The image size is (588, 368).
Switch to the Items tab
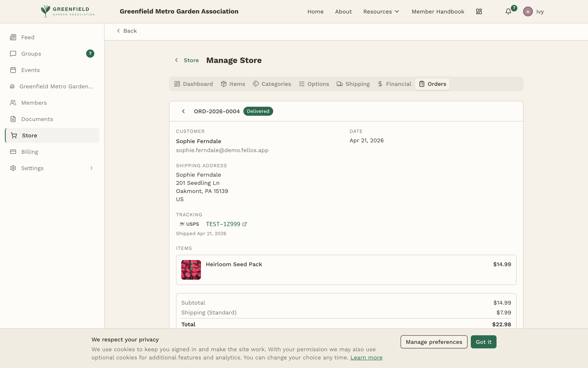click(x=233, y=84)
